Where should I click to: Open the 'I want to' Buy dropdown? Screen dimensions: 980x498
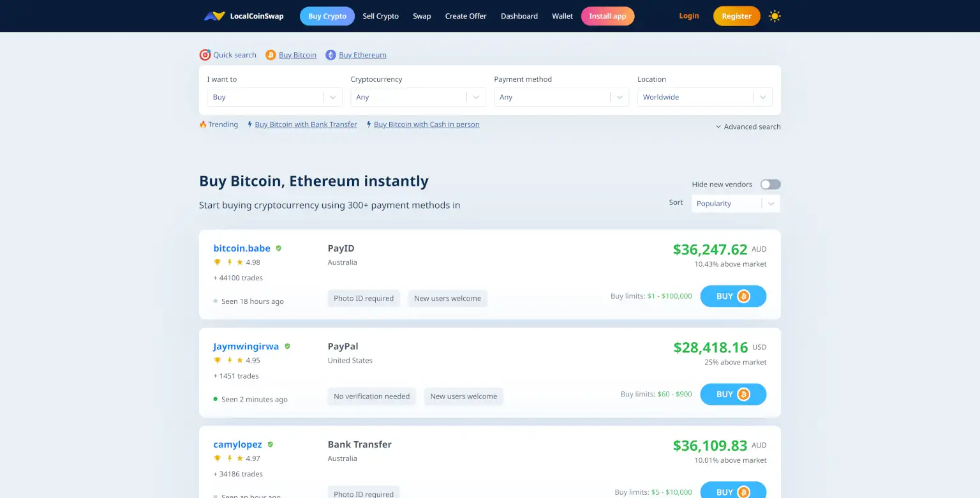click(274, 97)
